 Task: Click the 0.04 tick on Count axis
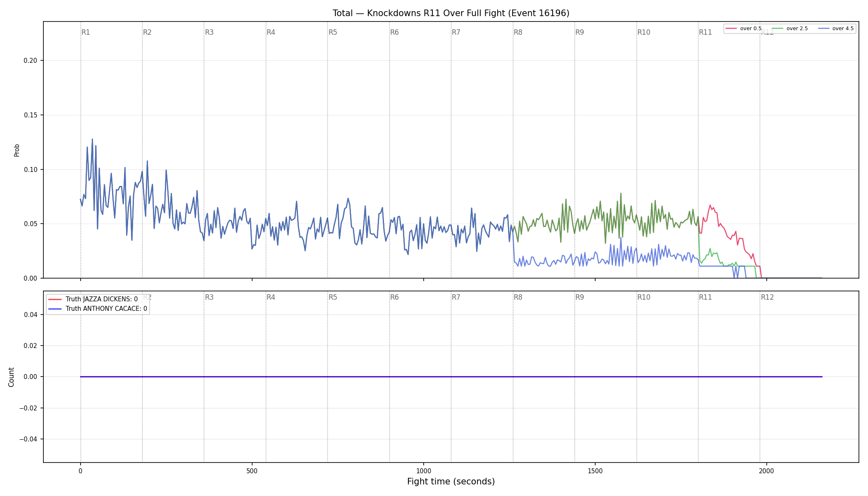[30, 315]
